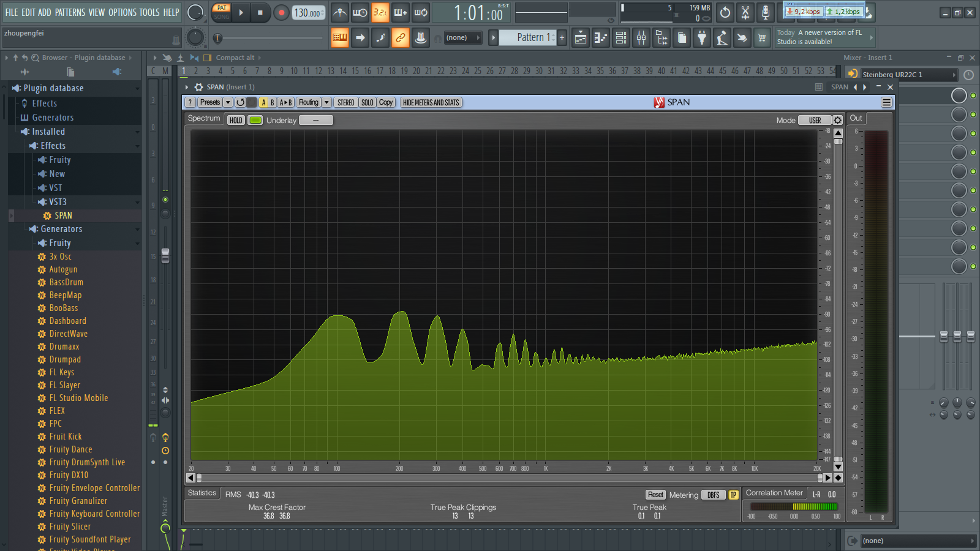Click the step edit arrow icon

[360, 38]
